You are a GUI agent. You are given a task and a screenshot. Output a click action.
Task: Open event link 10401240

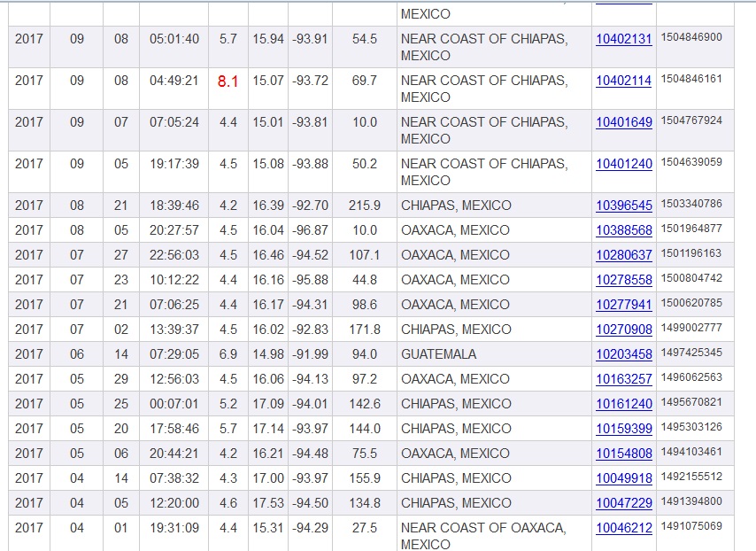pyautogui.click(x=624, y=164)
